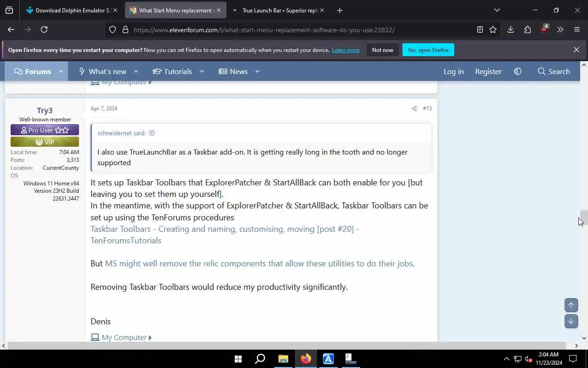This screenshot has height=368, width=588.
Task: Open notifications center in system tray
Action: pos(573,359)
